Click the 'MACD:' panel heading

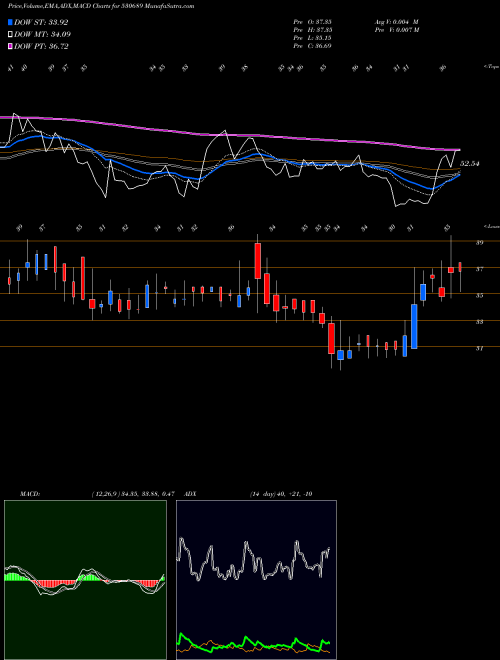point(30,494)
